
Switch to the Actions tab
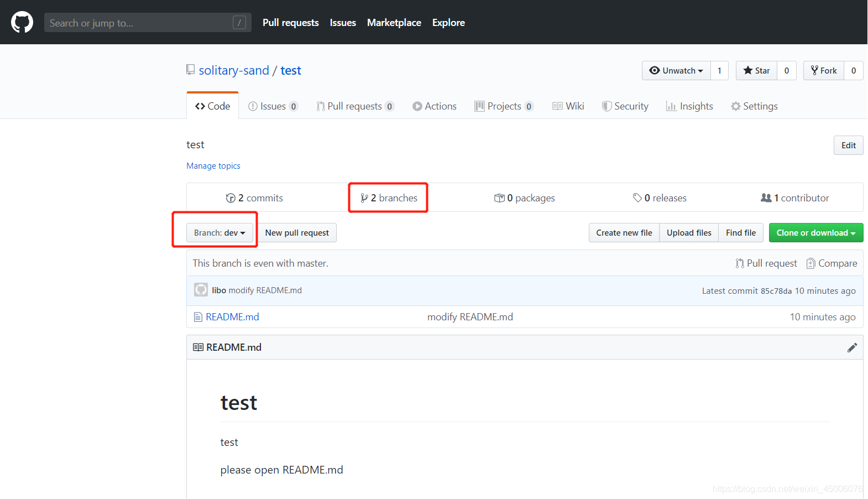(435, 106)
